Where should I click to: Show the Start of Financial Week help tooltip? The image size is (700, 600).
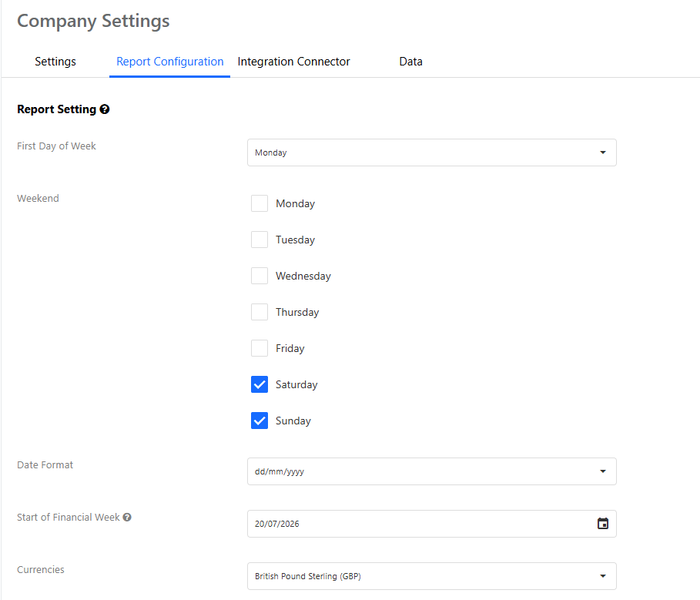click(x=127, y=518)
